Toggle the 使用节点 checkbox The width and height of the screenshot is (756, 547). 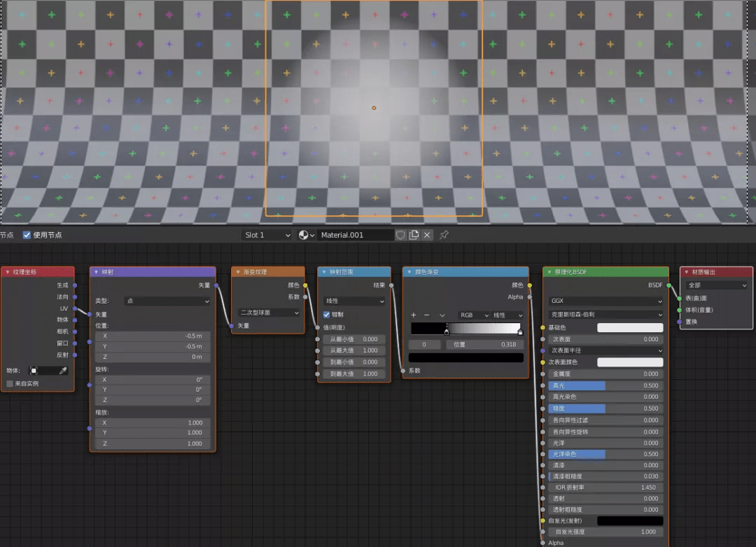pos(27,235)
